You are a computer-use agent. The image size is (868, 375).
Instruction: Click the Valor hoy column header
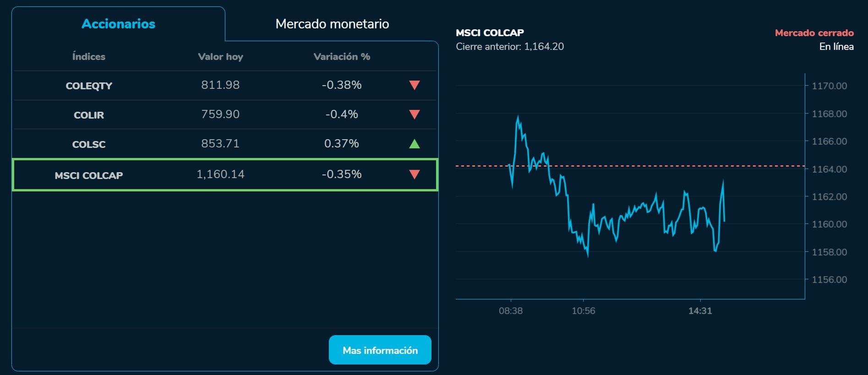(x=220, y=57)
